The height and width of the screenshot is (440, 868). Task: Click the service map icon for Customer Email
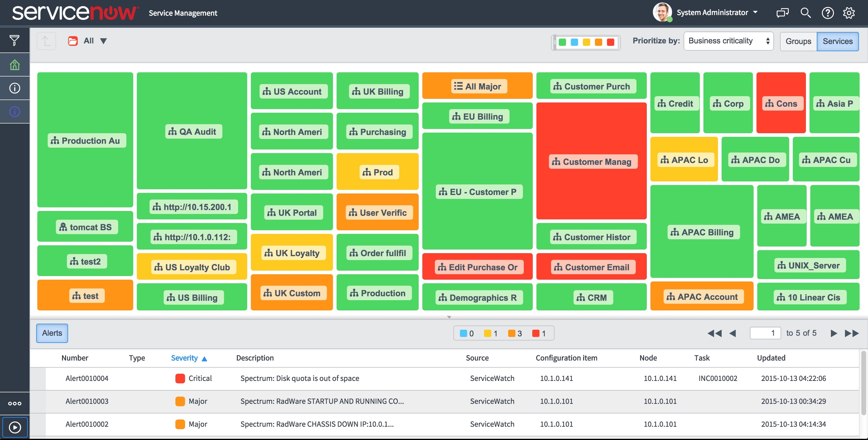(x=556, y=267)
